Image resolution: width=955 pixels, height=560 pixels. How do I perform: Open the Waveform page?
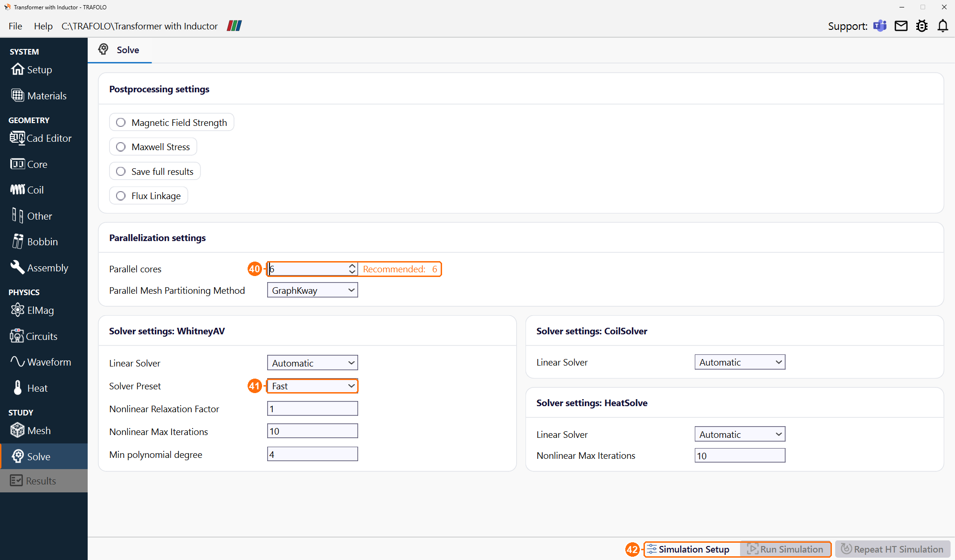coord(41,362)
